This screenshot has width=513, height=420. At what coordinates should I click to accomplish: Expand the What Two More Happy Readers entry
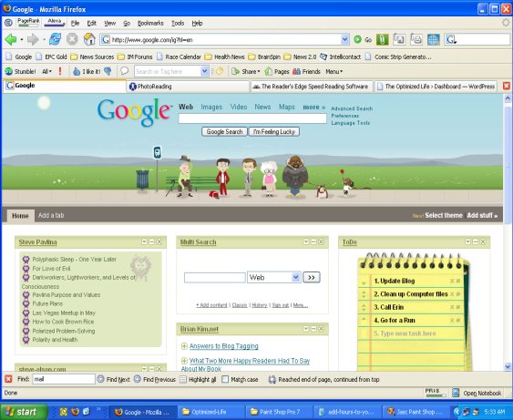(x=184, y=361)
